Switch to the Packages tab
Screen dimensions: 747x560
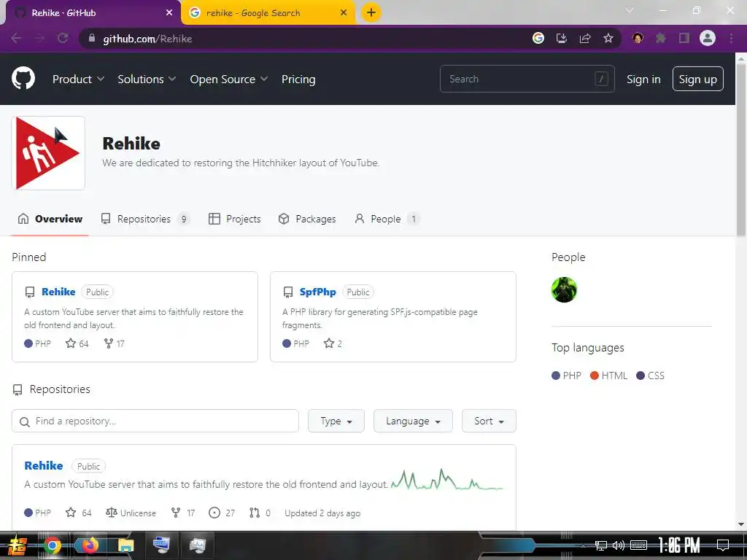pyautogui.click(x=307, y=219)
